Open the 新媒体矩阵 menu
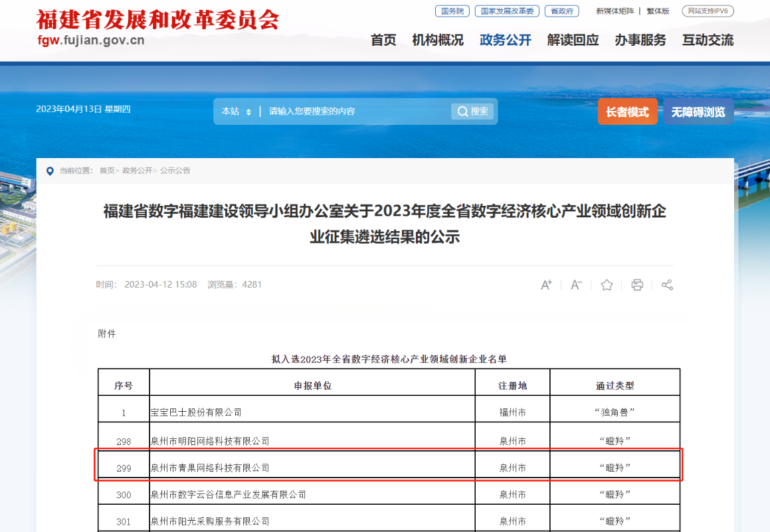Viewport: 770px width, 532px height. [x=615, y=11]
